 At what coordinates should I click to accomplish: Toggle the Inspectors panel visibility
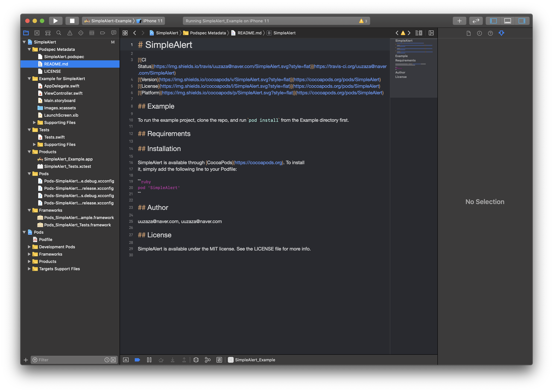(522, 21)
